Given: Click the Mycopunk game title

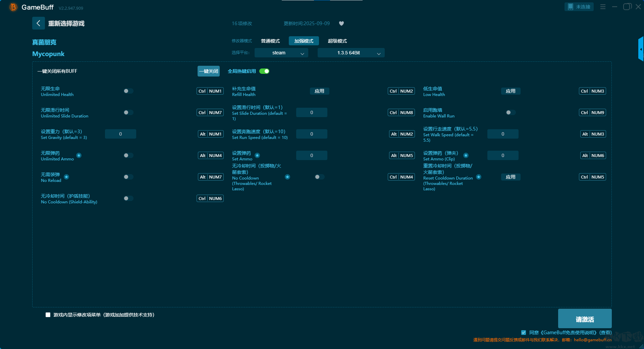Looking at the screenshot, I should coord(48,54).
